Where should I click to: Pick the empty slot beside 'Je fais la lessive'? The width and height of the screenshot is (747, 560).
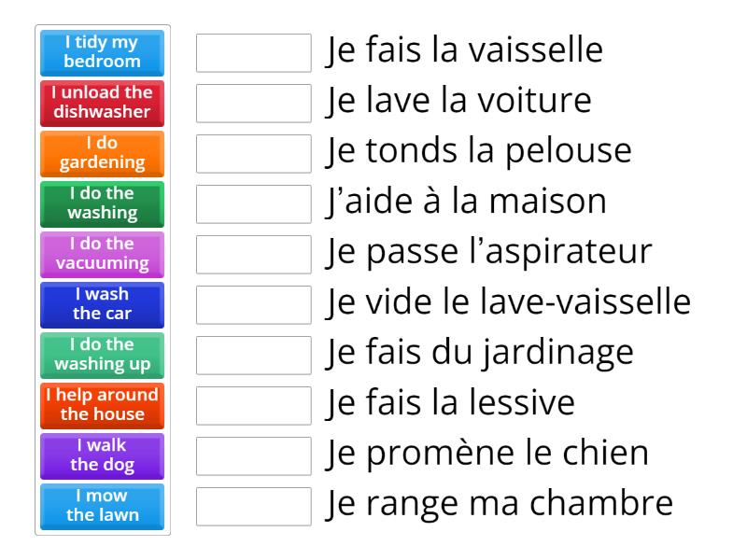tap(254, 406)
